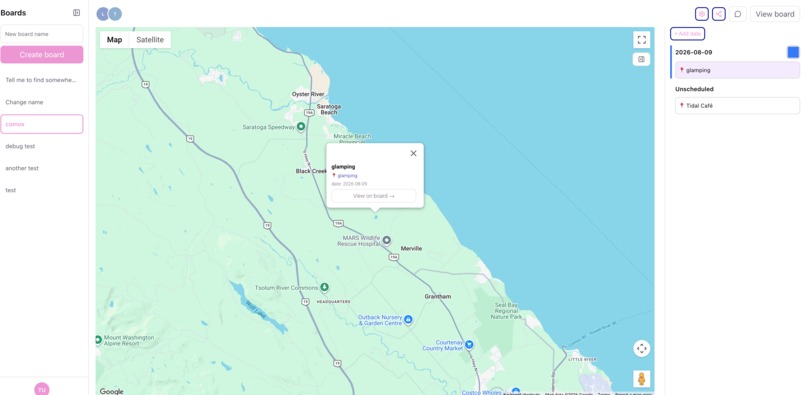Open the 'debug test' board

[x=42, y=146]
